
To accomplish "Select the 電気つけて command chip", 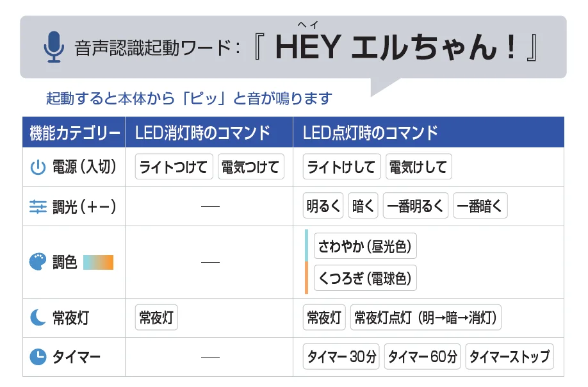I will [x=251, y=167].
